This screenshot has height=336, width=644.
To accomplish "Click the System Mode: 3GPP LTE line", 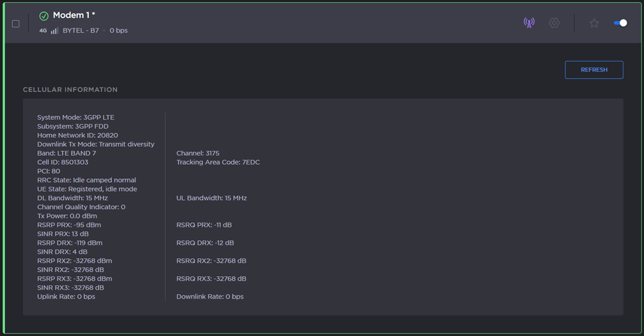I will click(75, 117).
